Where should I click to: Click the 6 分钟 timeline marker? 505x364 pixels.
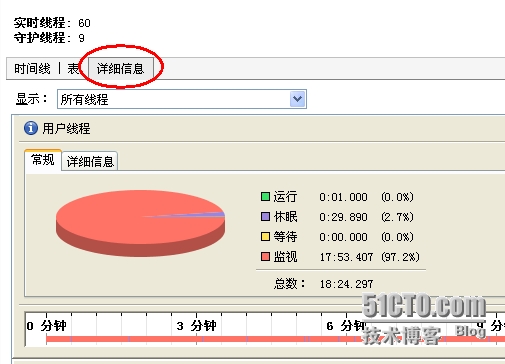pyautogui.click(x=346, y=326)
